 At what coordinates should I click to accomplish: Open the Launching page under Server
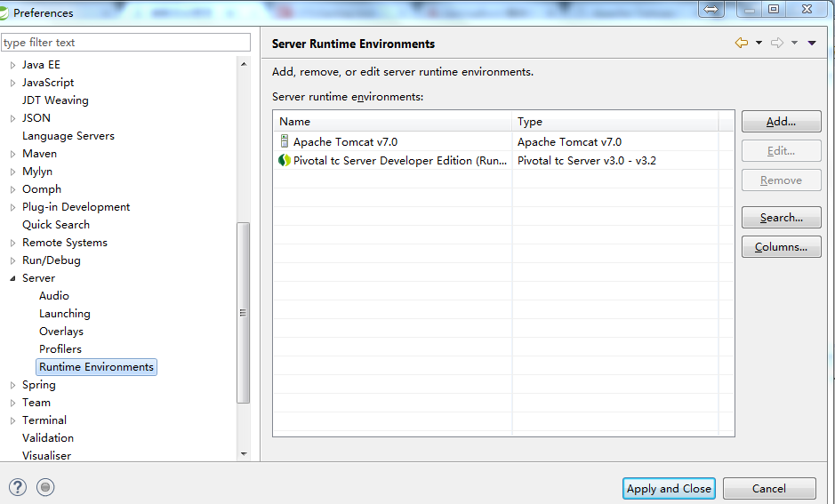tap(64, 314)
